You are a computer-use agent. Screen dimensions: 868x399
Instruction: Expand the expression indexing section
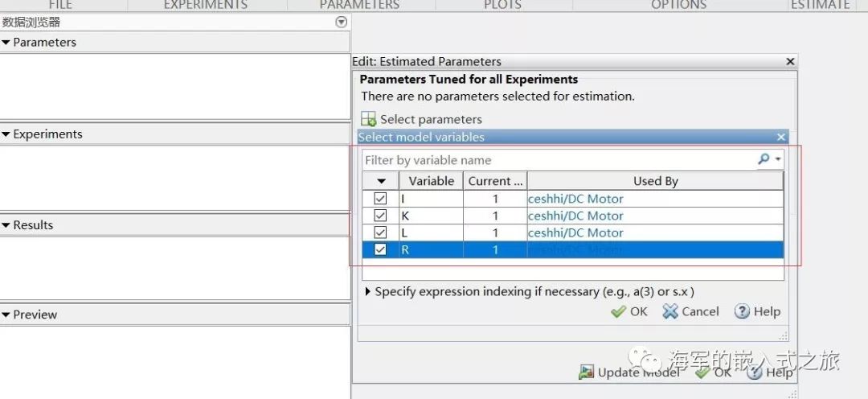click(x=368, y=291)
